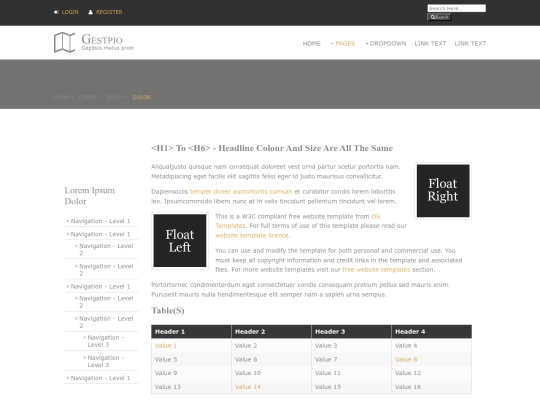Click the Gestpio site title
This screenshot has width=540, height=405.
pyautogui.click(x=102, y=39)
